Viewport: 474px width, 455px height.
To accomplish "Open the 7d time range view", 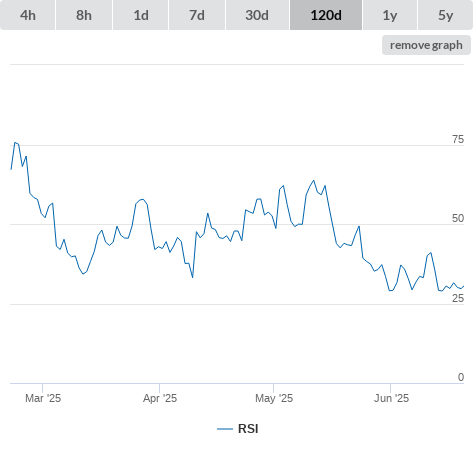I will pos(197,15).
